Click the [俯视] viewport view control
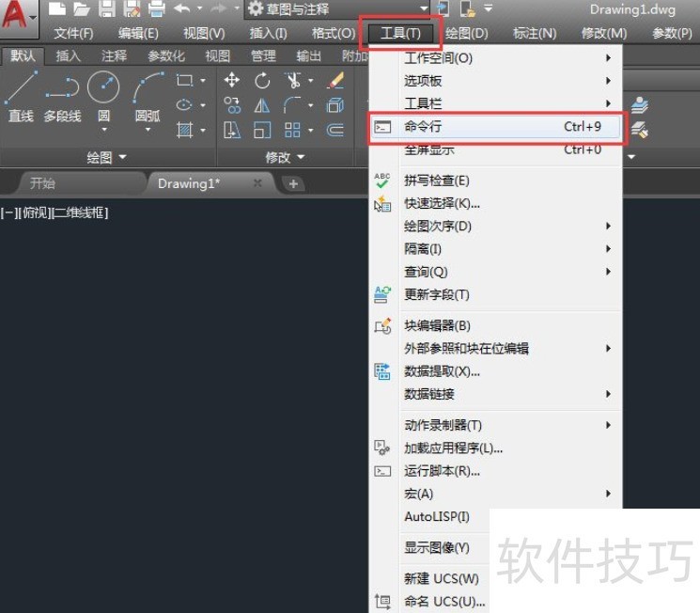 point(35,212)
